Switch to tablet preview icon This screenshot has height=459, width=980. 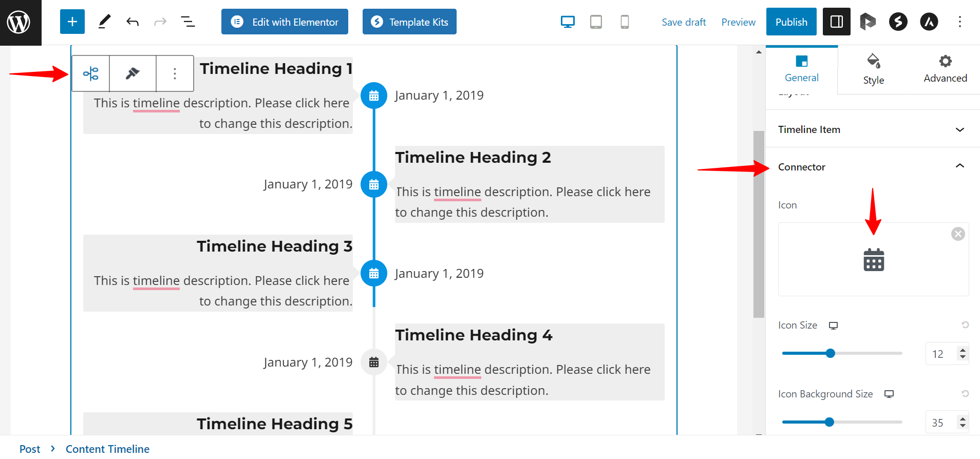click(596, 22)
